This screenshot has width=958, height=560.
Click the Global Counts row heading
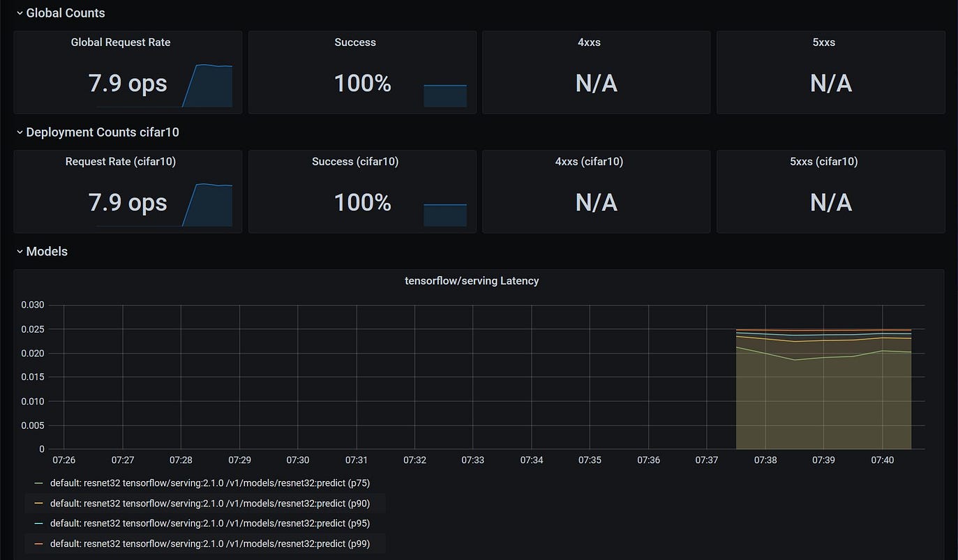(66, 13)
